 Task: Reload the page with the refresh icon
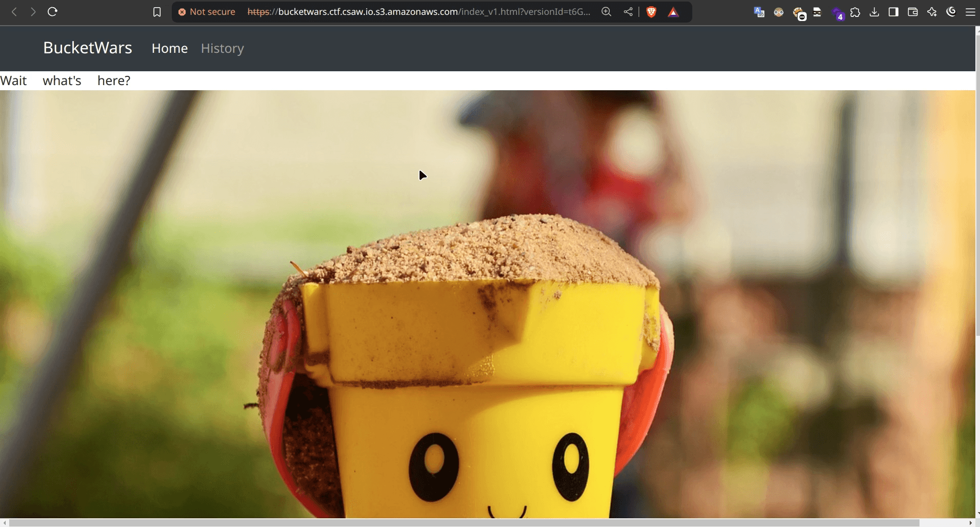coord(52,12)
